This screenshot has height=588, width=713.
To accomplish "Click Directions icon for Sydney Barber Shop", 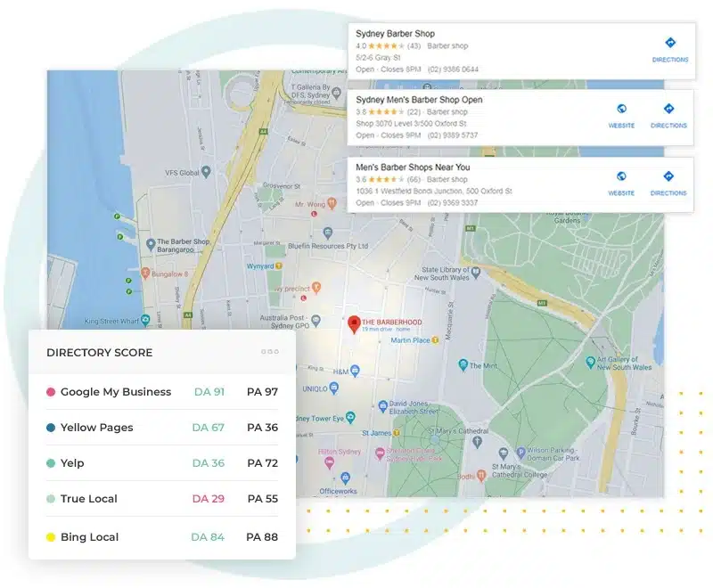I will (x=670, y=43).
